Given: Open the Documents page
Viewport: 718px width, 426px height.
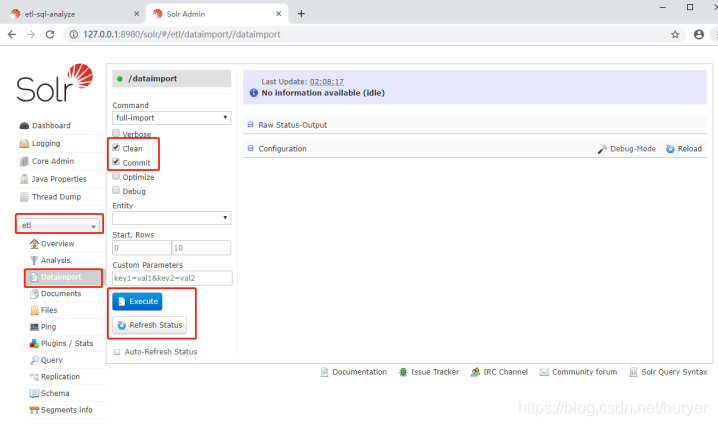Looking at the screenshot, I should point(61,294).
